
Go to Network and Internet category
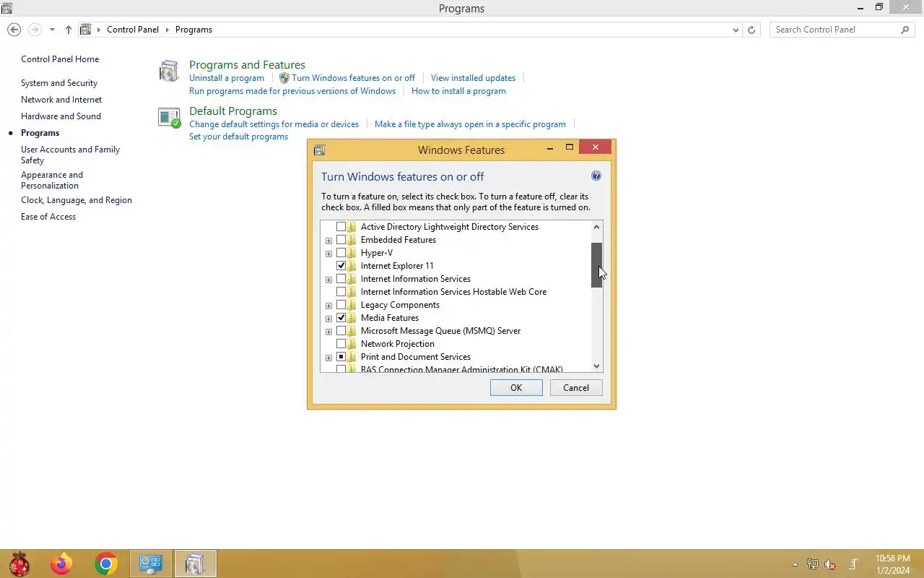61,100
